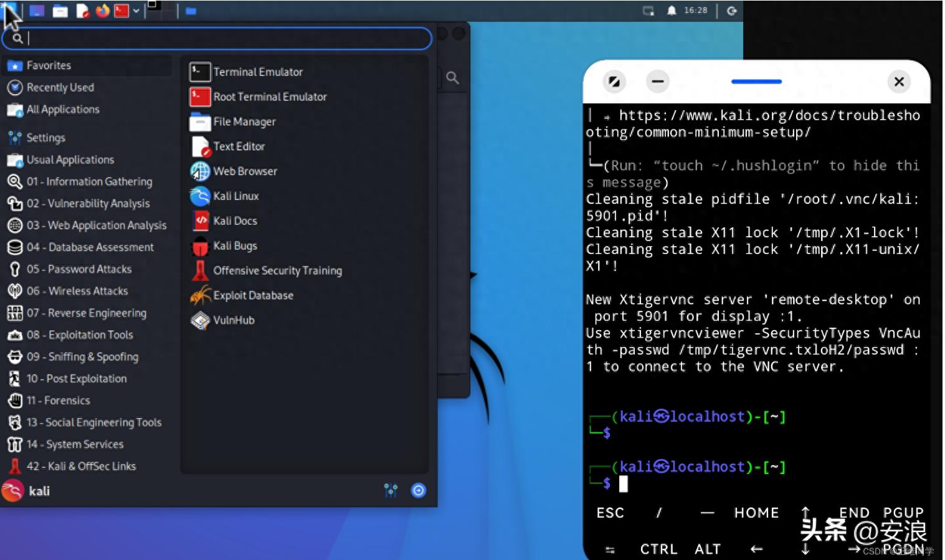Toggle the CTRL modifier key
The width and height of the screenshot is (945, 560).
tap(658, 549)
